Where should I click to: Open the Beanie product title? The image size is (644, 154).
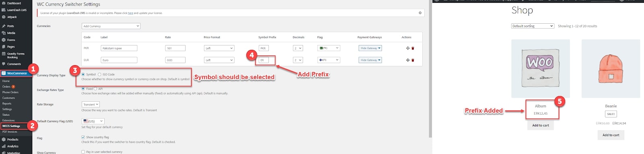click(x=611, y=106)
